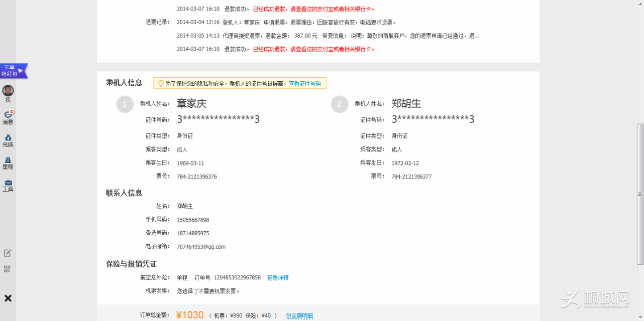Click the red refund success notice text

[314, 49]
